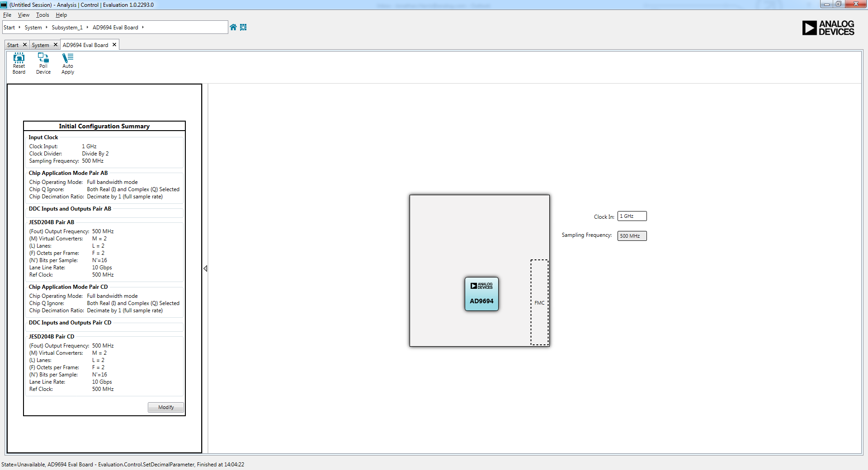Expand the arrow after AD9694 Eval Board

(x=143, y=27)
